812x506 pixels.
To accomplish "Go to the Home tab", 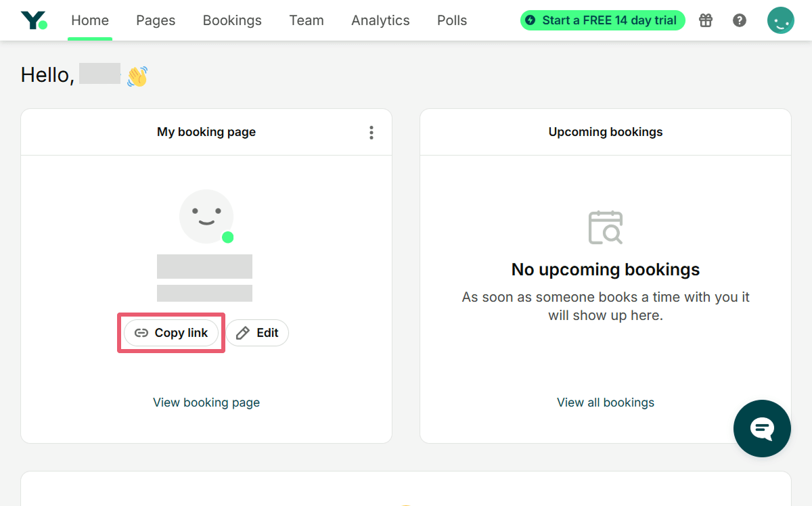I will tap(90, 20).
